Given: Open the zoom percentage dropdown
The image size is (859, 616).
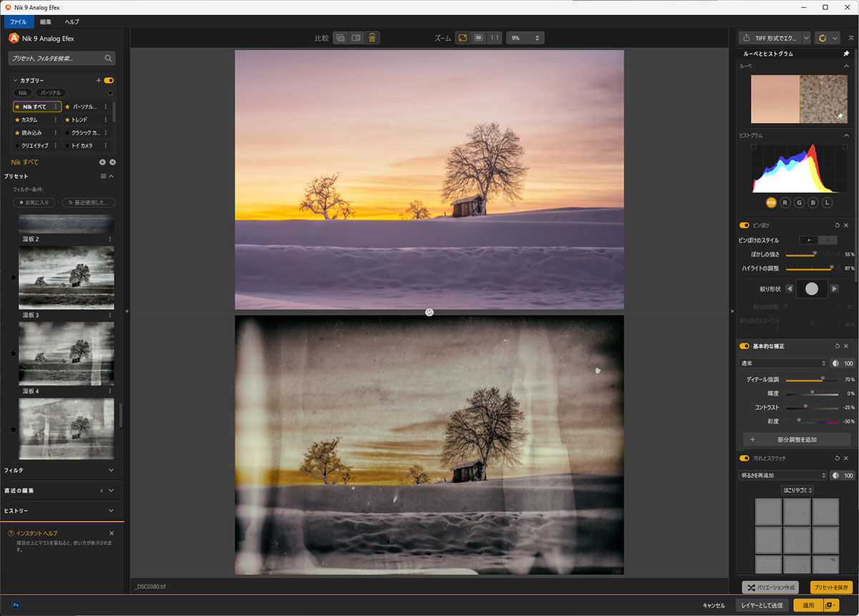Looking at the screenshot, I should click(x=536, y=38).
